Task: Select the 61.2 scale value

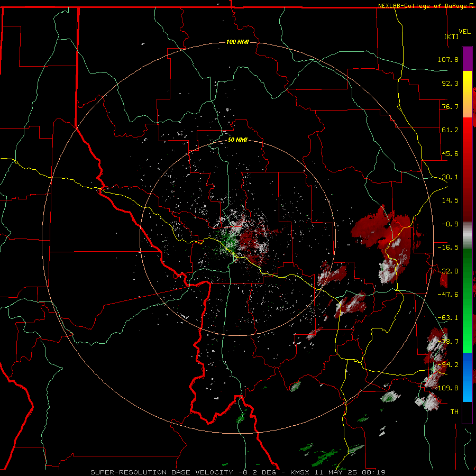Action: pos(450,130)
